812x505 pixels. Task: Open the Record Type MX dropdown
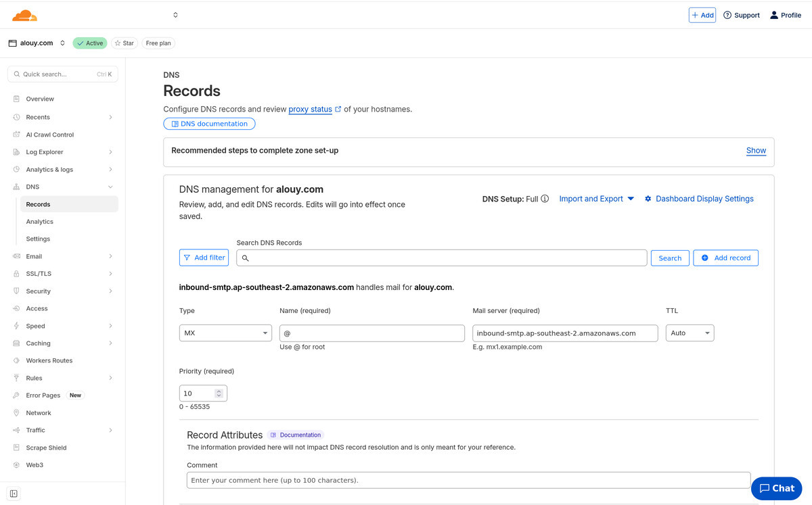click(225, 333)
